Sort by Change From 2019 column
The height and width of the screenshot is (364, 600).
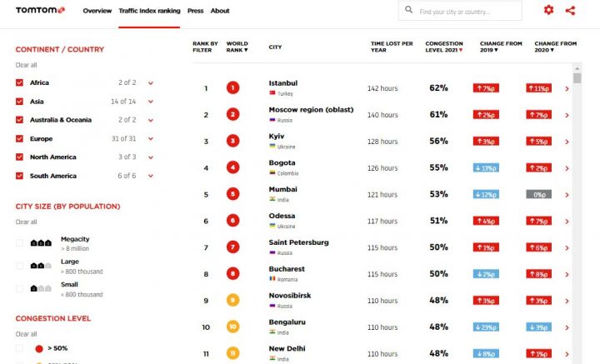pos(501,47)
